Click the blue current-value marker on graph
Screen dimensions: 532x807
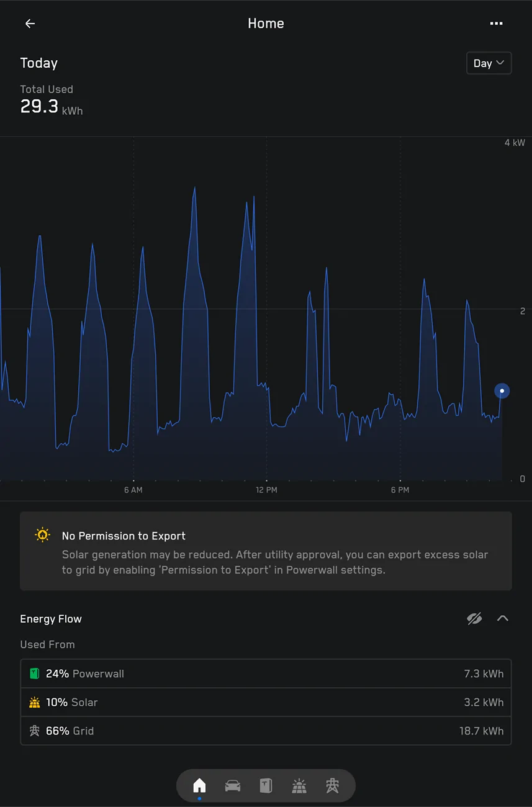coord(502,391)
